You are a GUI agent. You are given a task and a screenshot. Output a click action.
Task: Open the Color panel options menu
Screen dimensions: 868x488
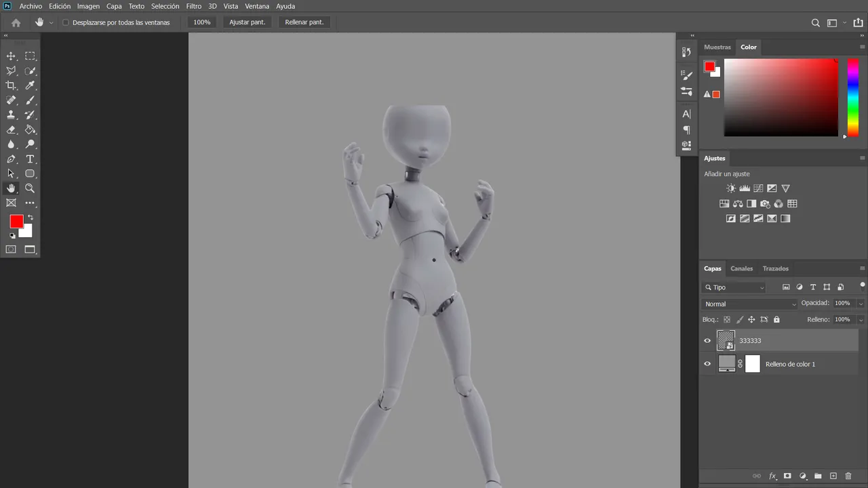pyautogui.click(x=862, y=47)
